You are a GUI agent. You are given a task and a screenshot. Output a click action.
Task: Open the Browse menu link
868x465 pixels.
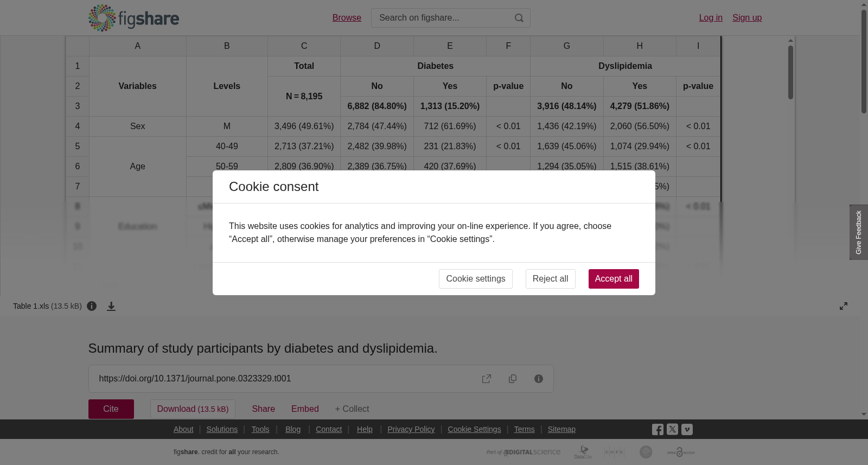[347, 18]
